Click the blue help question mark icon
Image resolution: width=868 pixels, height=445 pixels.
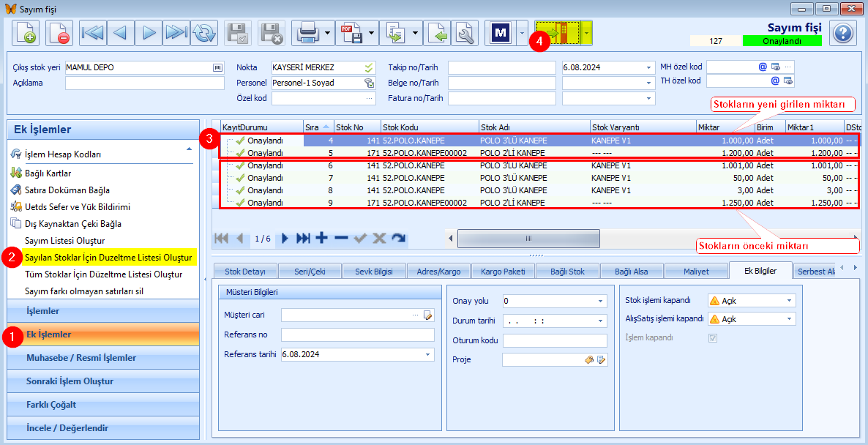(842, 33)
